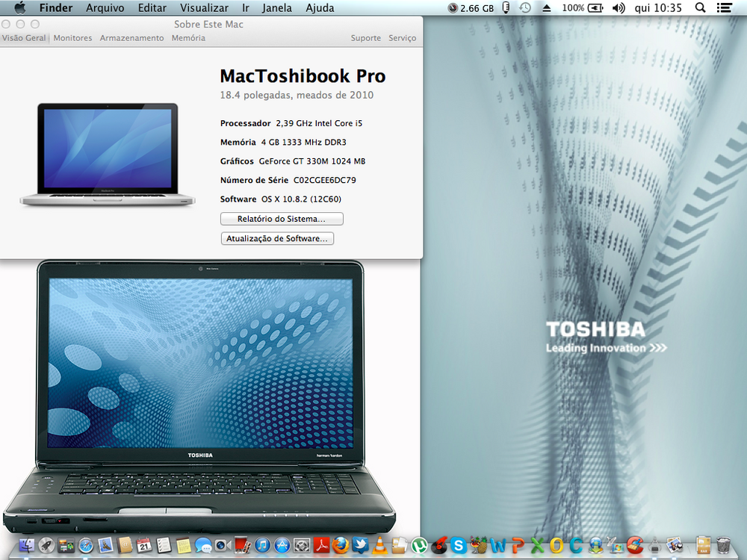
Task: Open the volume control in menu bar
Action: pyautogui.click(x=618, y=8)
